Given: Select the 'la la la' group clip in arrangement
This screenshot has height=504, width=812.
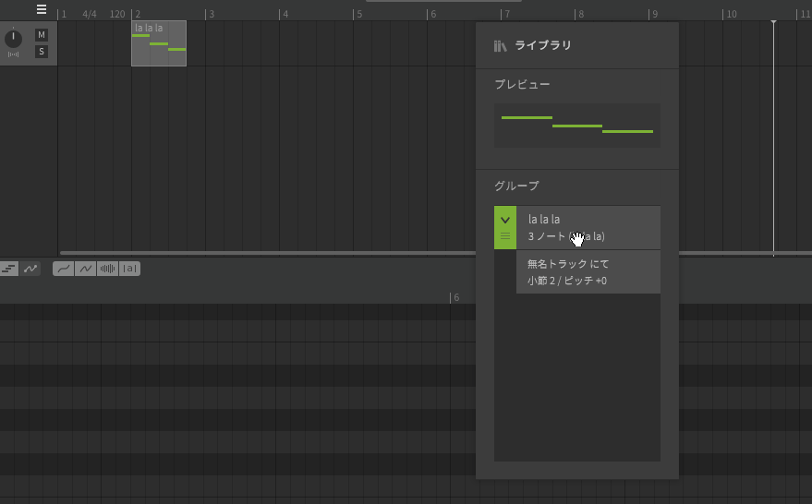Looking at the screenshot, I should (159, 44).
